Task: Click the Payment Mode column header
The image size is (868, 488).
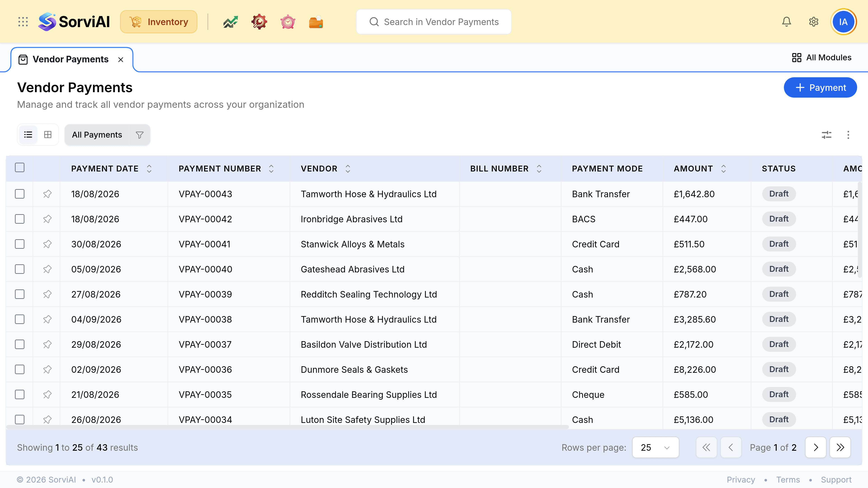Action: pyautogui.click(x=607, y=169)
